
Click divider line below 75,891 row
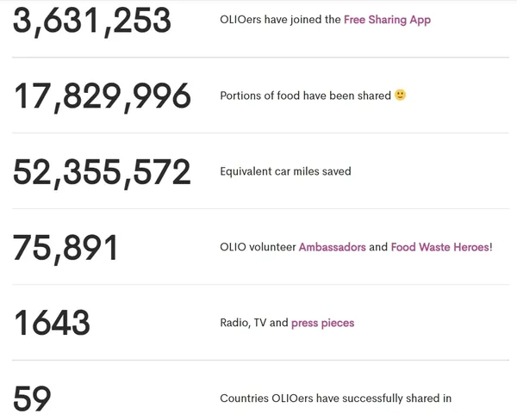coord(260,285)
